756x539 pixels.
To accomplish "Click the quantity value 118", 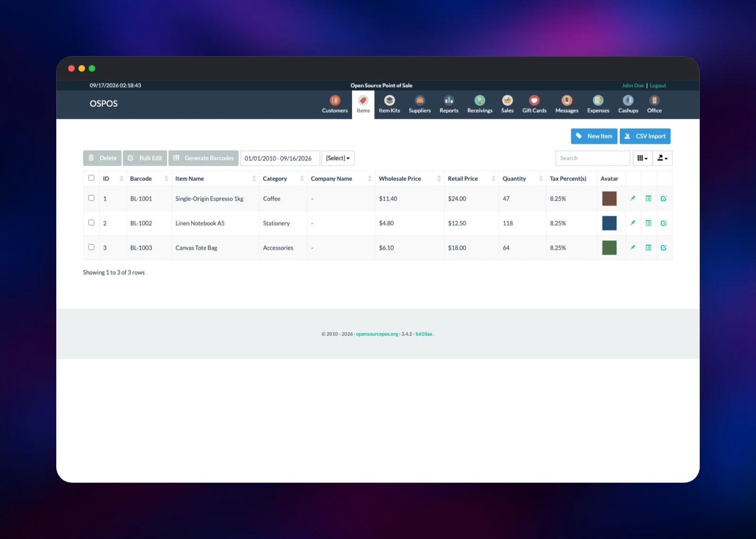I will [x=507, y=223].
